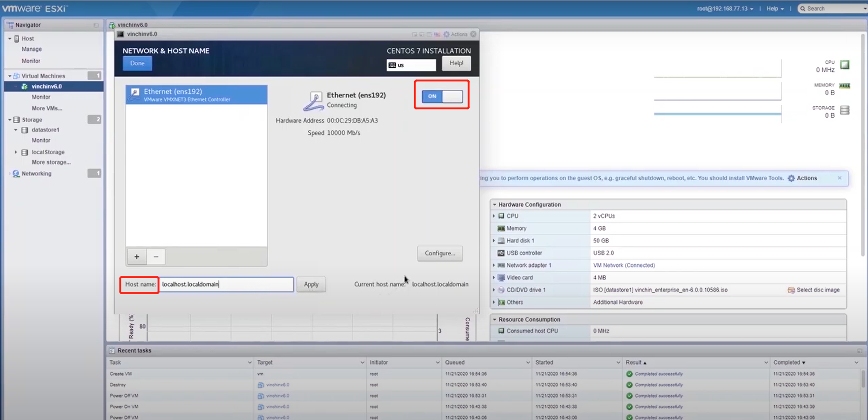Expand the Network adapter 1 row
The width and height of the screenshot is (868, 420).
494,265
